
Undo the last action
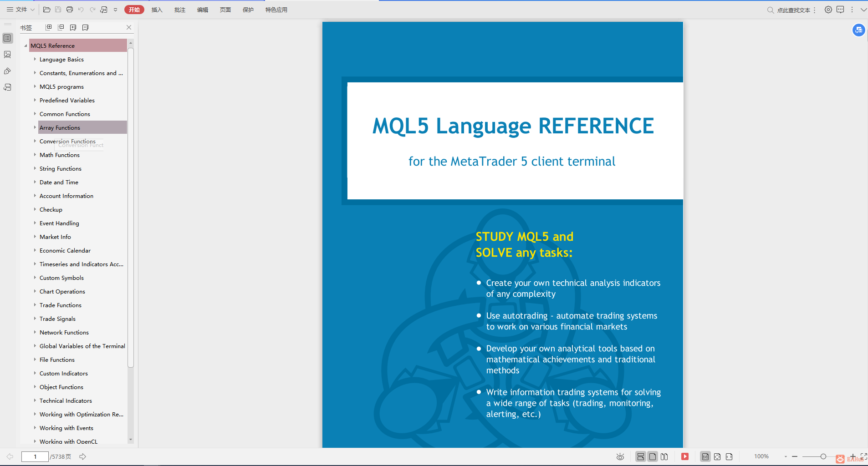pyautogui.click(x=81, y=10)
